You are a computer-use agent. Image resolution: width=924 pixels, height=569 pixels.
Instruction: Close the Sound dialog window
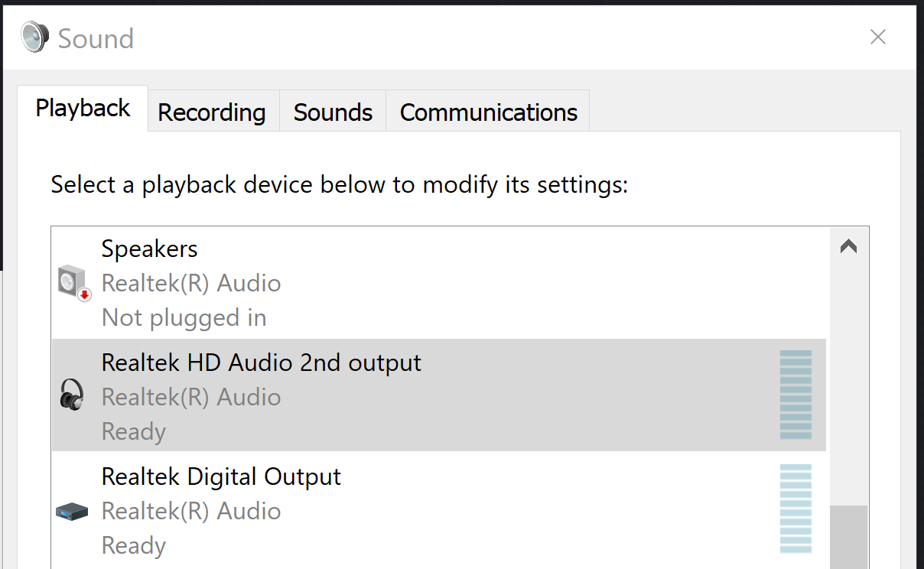coord(878,37)
